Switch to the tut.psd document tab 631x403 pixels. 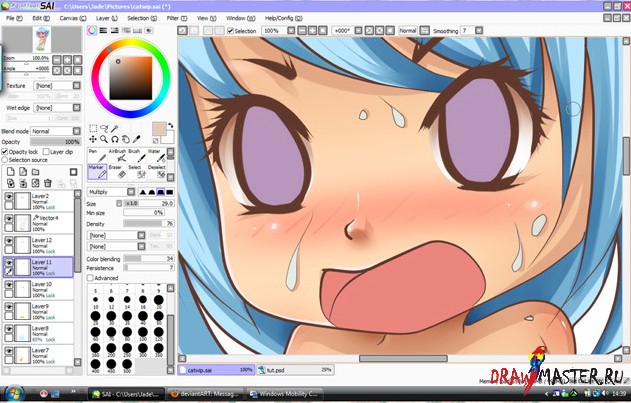(295, 370)
